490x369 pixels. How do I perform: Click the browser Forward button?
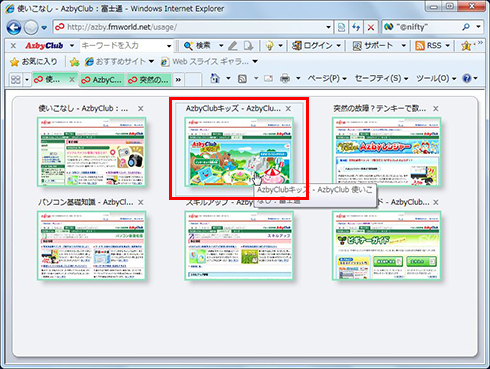click(x=31, y=28)
